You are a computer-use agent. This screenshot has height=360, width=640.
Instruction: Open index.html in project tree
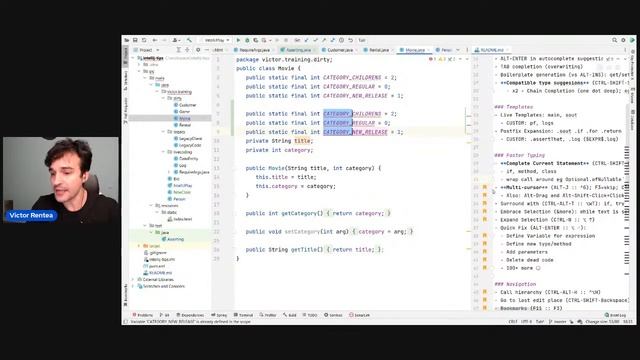pos(180,219)
